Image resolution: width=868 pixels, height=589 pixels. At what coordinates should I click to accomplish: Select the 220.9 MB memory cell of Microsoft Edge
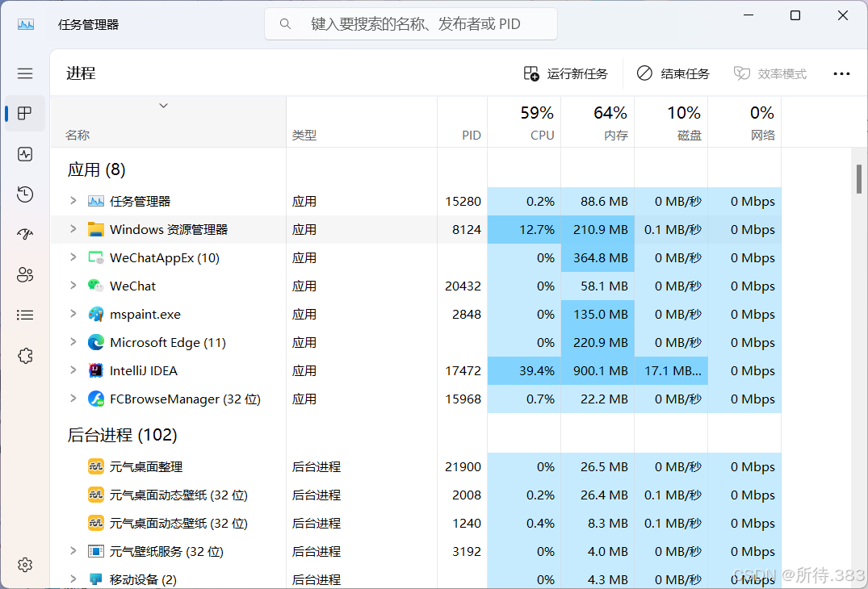[x=598, y=342]
